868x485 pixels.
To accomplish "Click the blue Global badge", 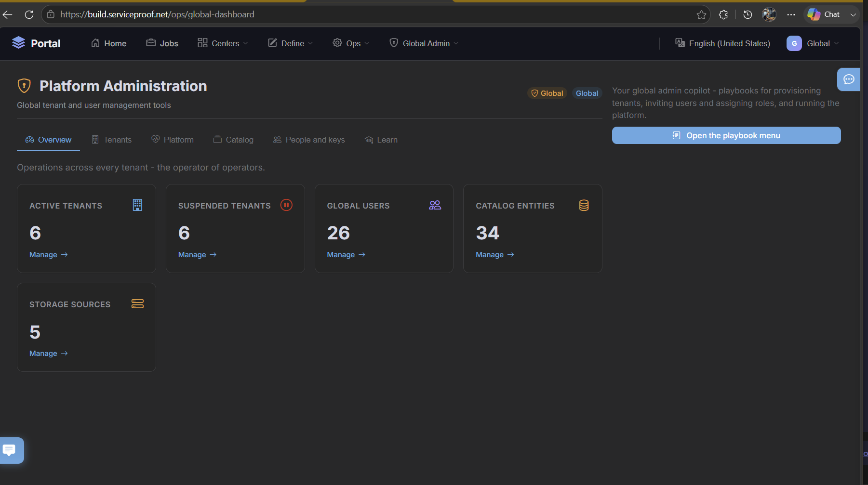I will click(x=587, y=93).
